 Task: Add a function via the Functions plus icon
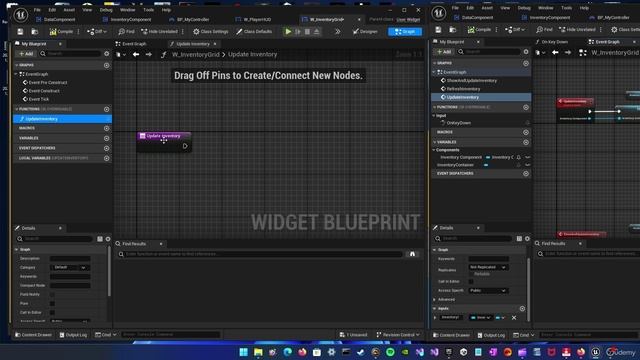107,109
